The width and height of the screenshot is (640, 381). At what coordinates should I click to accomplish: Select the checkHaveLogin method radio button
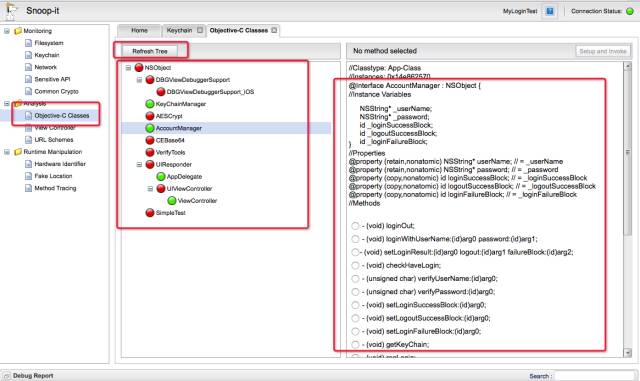tap(355, 265)
